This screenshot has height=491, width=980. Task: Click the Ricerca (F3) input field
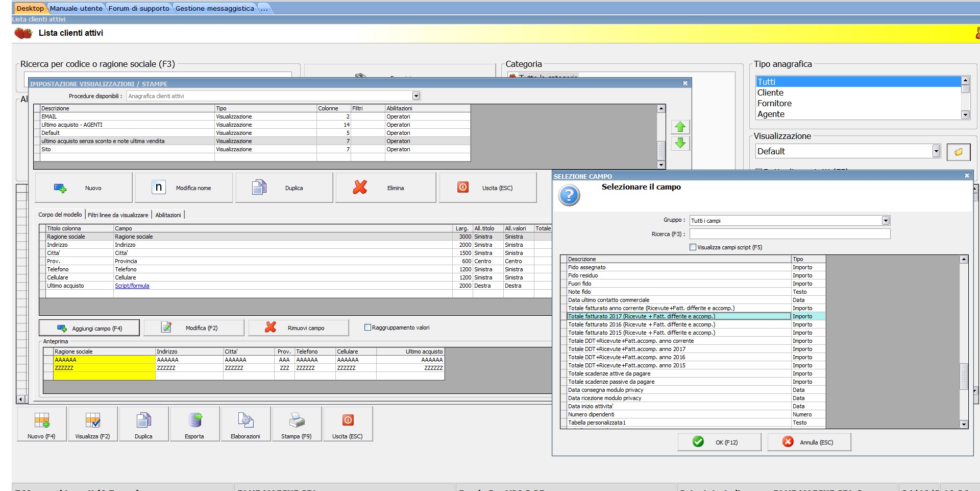coord(789,234)
